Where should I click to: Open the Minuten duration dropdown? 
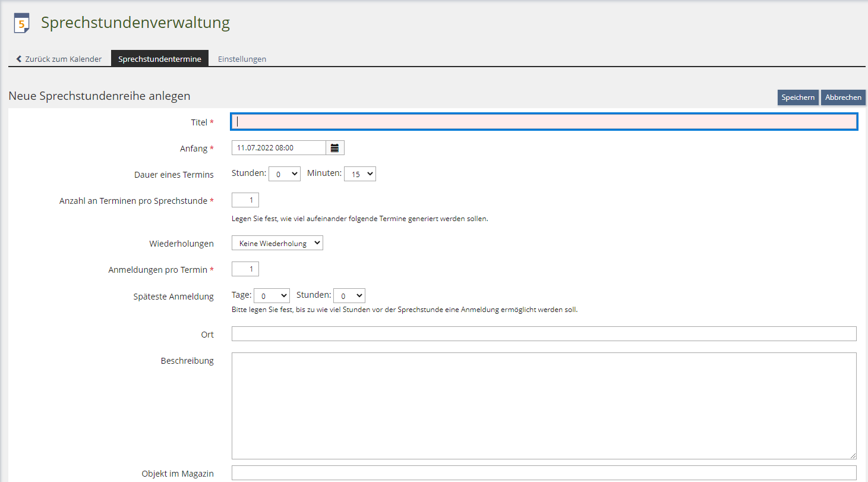(x=360, y=174)
